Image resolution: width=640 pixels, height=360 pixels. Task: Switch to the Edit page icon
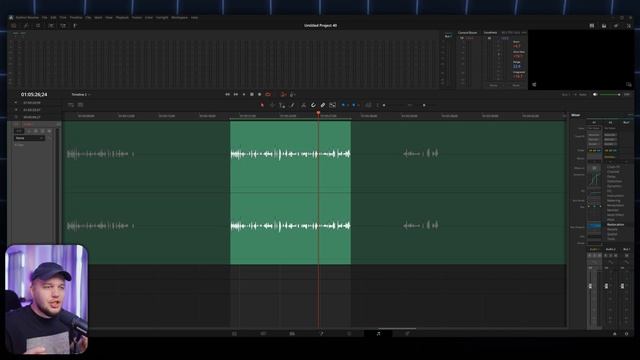tap(292, 333)
